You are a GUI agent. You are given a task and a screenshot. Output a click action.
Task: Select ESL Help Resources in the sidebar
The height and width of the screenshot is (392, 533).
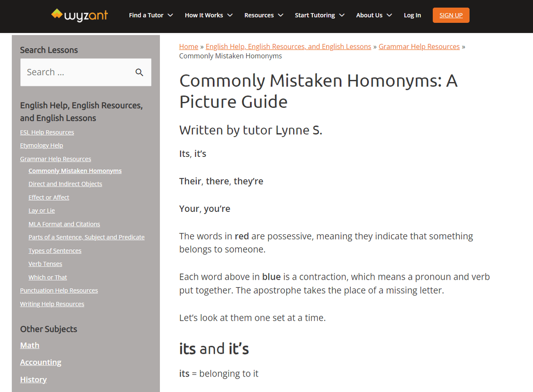pos(47,132)
